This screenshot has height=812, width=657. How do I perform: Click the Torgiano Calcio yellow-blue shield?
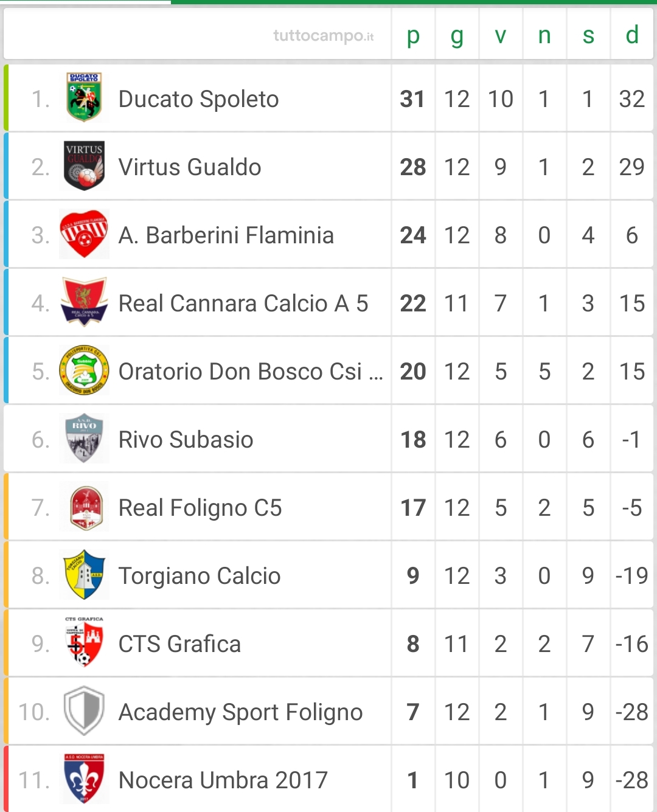click(84, 574)
